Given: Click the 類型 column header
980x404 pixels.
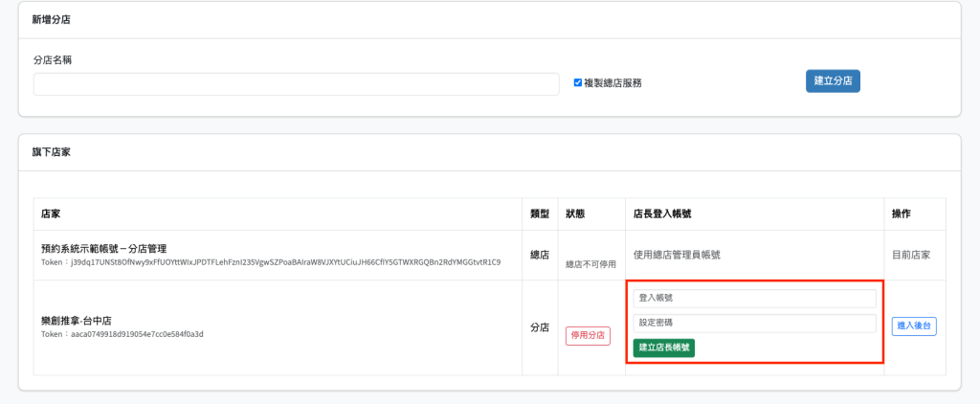Looking at the screenshot, I should click(x=540, y=213).
